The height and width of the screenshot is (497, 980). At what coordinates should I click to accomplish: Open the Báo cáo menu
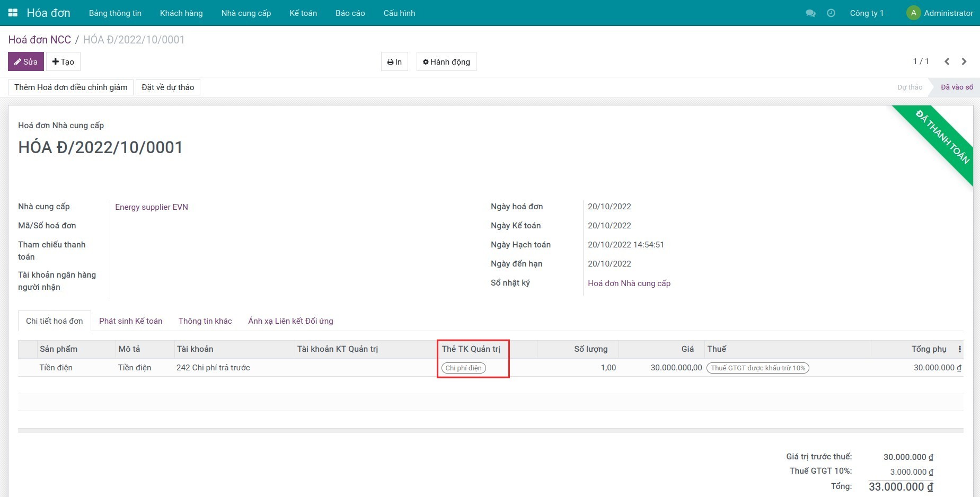pyautogui.click(x=350, y=13)
